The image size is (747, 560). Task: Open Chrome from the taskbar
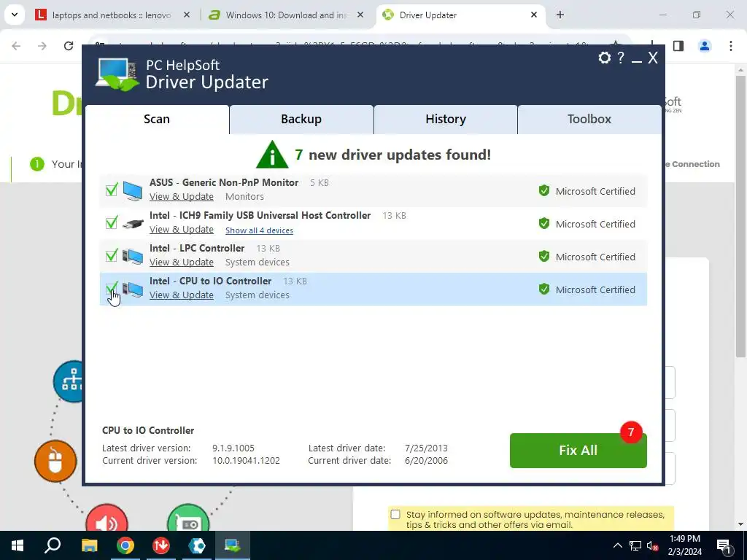(x=125, y=545)
